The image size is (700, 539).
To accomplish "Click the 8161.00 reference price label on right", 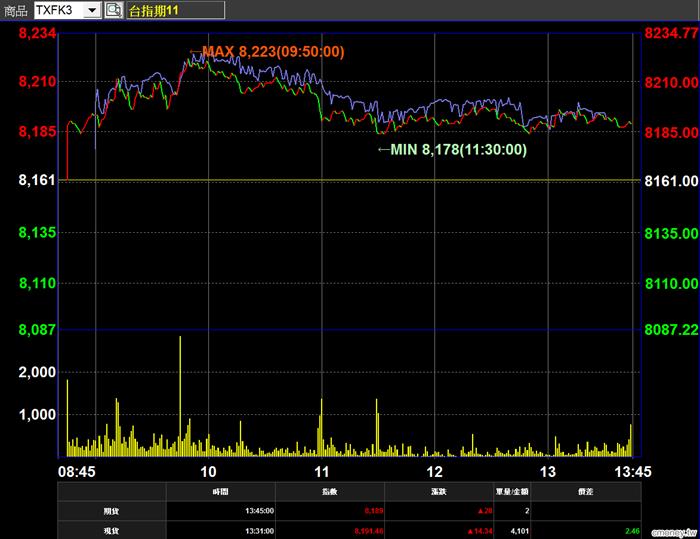I will click(670, 182).
